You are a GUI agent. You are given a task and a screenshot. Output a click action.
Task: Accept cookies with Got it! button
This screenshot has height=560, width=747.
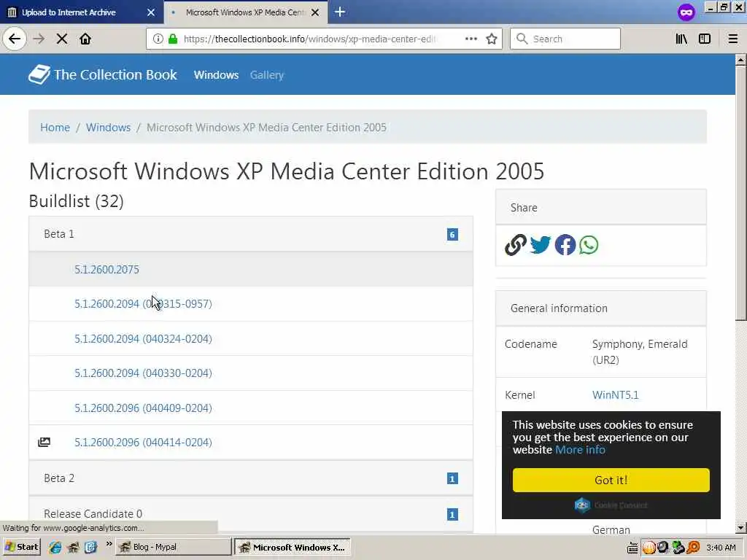[x=611, y=480]
